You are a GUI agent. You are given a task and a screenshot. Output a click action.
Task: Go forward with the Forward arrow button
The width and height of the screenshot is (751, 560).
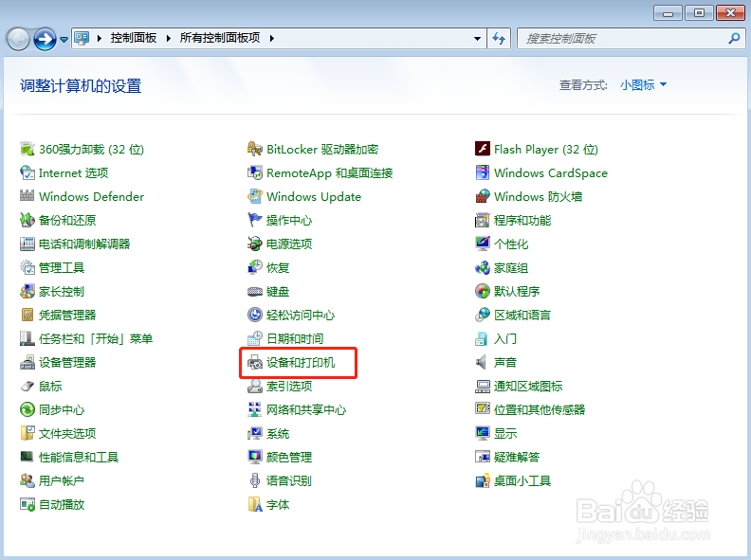(45, 39)
